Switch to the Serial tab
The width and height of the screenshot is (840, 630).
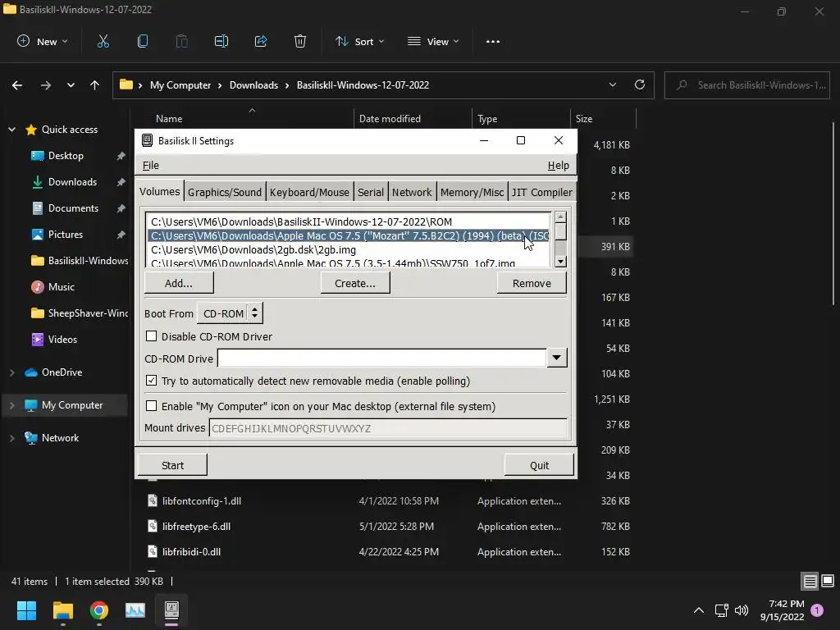371,192
